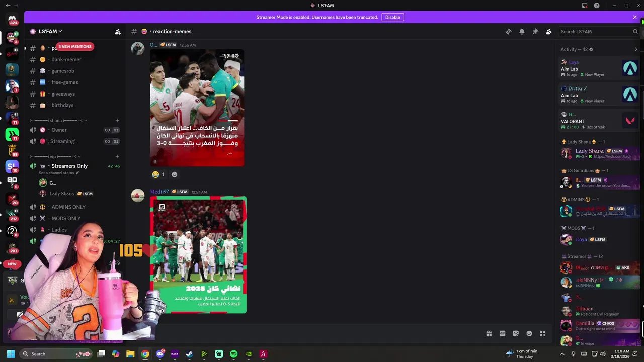Viewport: 644px width, 362px height.
Task: Show pinned messages pin icon
Action: pos(535,31)
